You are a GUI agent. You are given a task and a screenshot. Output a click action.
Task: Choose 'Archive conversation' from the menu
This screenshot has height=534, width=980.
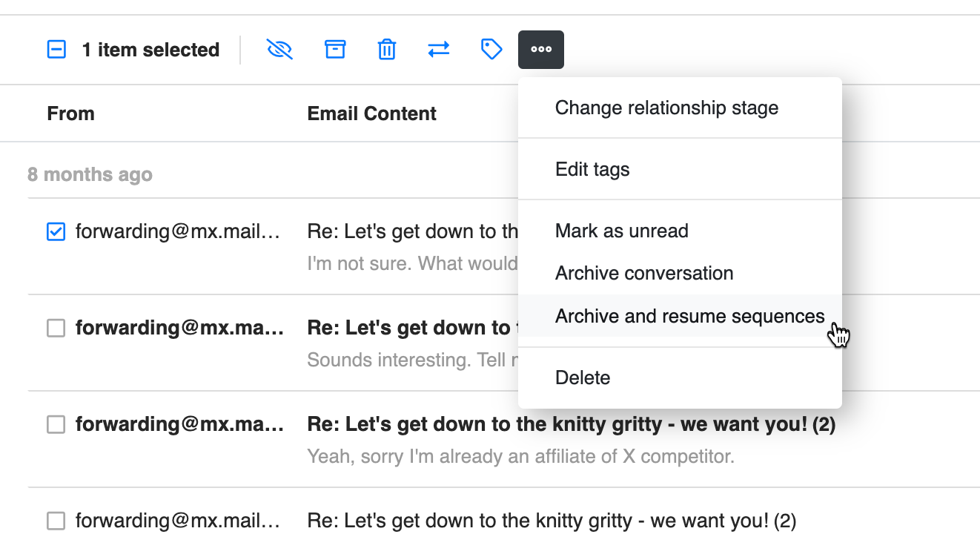click(643, 273)
